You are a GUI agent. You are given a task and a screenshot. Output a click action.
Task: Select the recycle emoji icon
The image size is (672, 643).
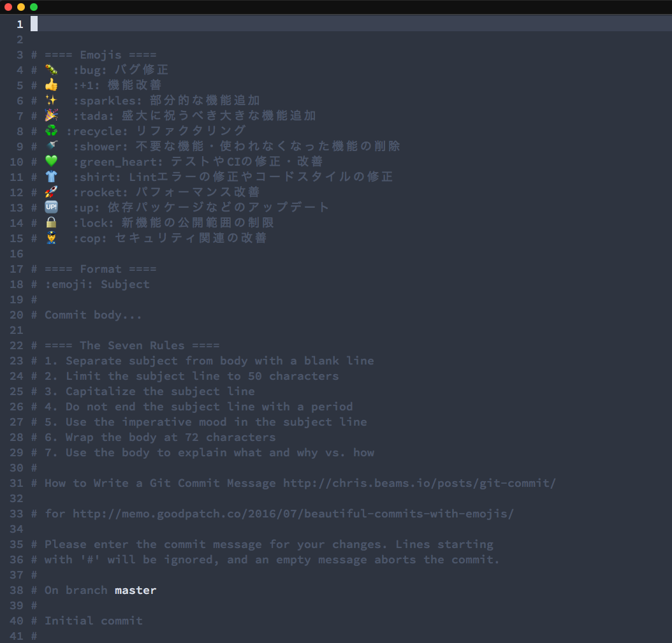point(51,131)
